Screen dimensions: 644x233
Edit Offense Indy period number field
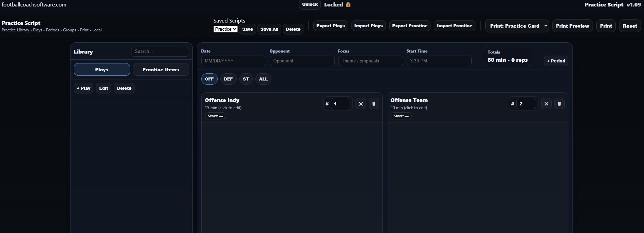click(x=340, y=104)
